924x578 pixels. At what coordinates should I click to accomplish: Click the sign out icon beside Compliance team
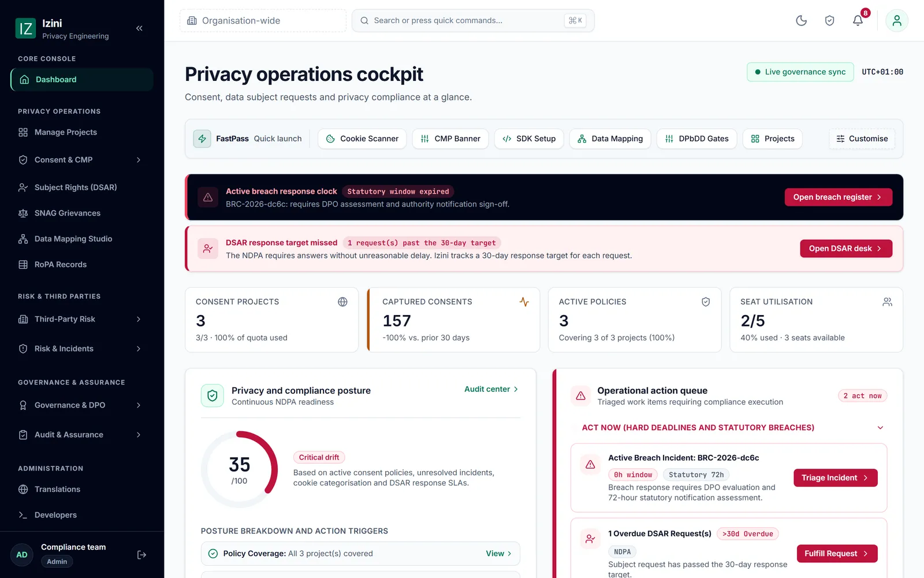(x=141, y=555)
